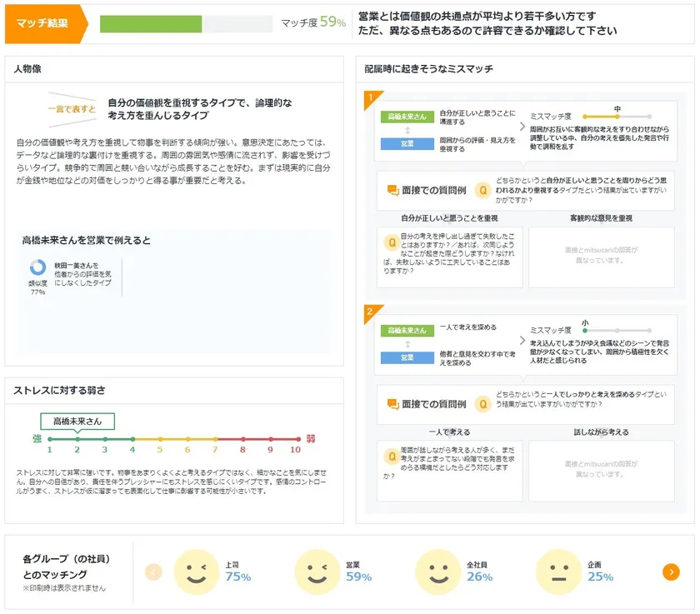Image resolution: width=700 pixels, height=614 pixels.
Task: Click the マッチ度 59% label
Action: [x=313, y=22]
